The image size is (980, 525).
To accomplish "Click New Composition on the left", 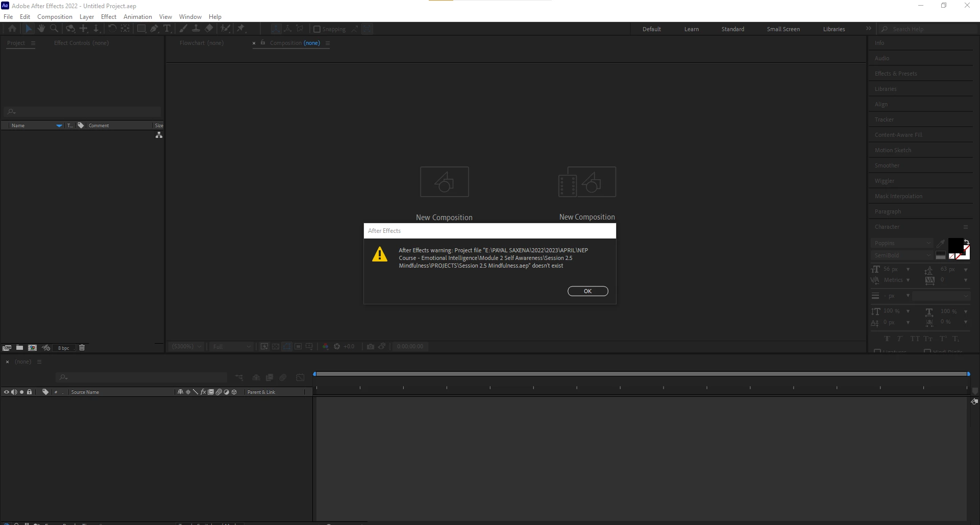I will 444,194.
